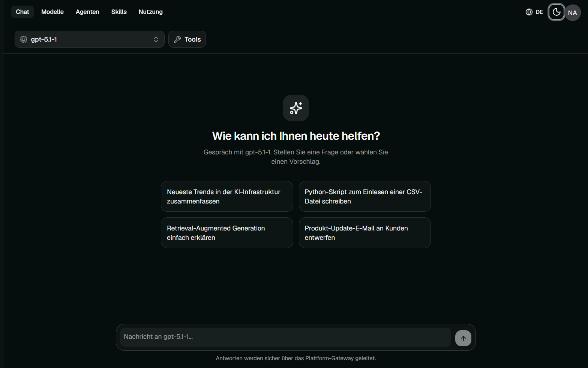Choose the Produkt-Update-E-Mail suggestion
Viewport: 588px width, 368px height.
click(x=364, y=233)
